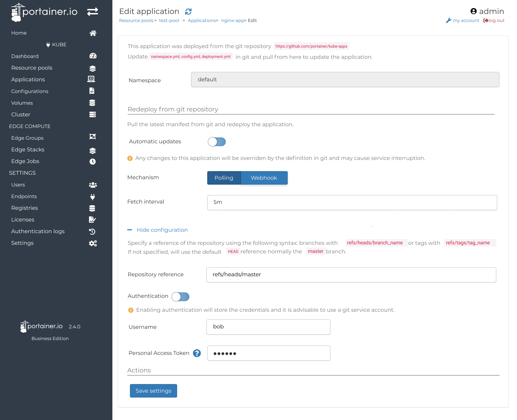The height and width of the screenshot is (420, 517).
Task: Click the namespace.yml, config.yml, deployment.yml files tag
Action: point(191,57)
